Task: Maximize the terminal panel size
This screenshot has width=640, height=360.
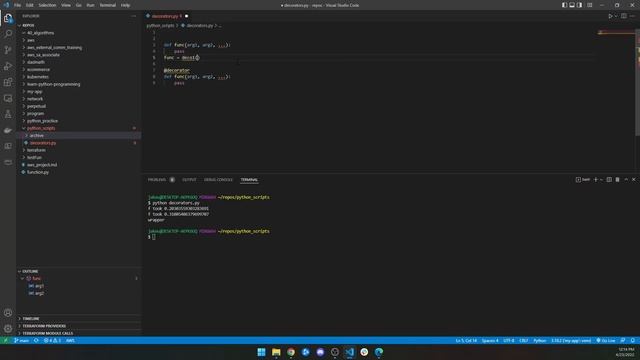Action: click(x=626, y=180)
